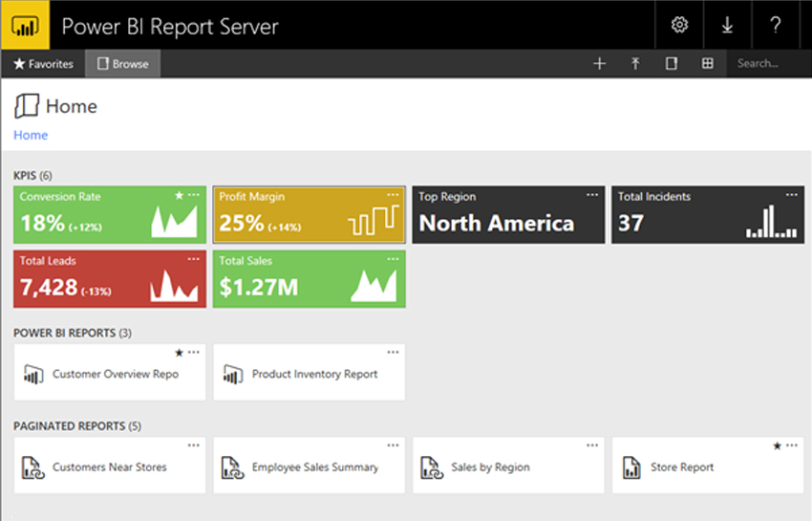The image size is (812, 521).
Task: Open ellipsis menu on Product Inventory Report
Action: click(x=393, y=353)
